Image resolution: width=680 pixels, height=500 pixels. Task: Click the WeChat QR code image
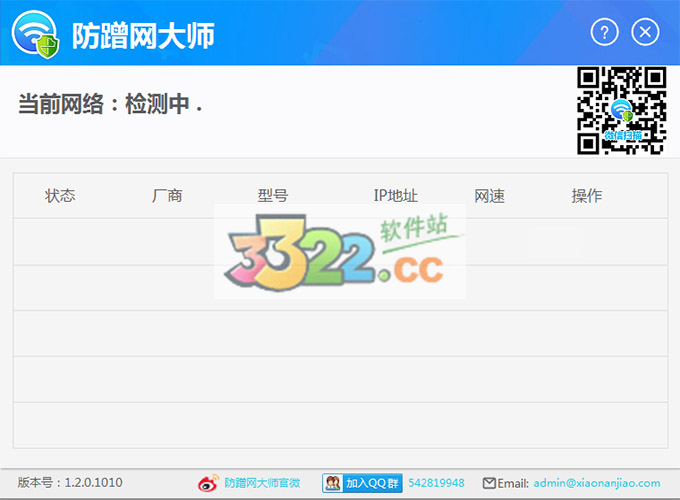(621, 111)
